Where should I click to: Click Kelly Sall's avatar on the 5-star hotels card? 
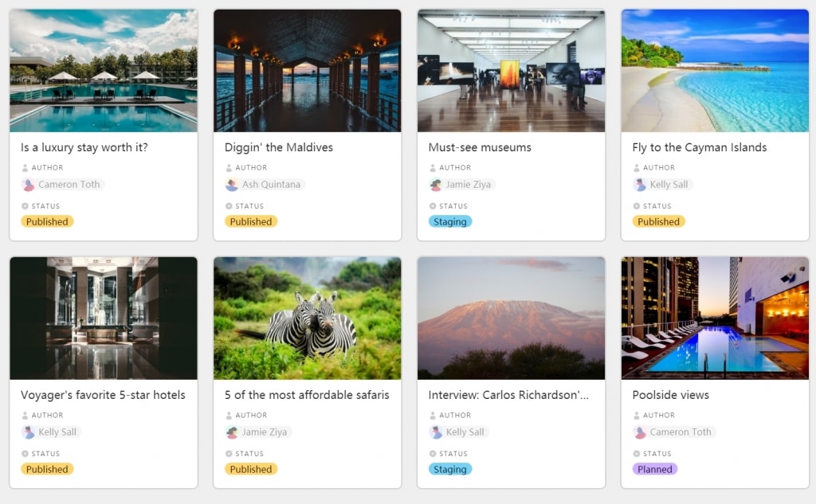pos(29,432)
